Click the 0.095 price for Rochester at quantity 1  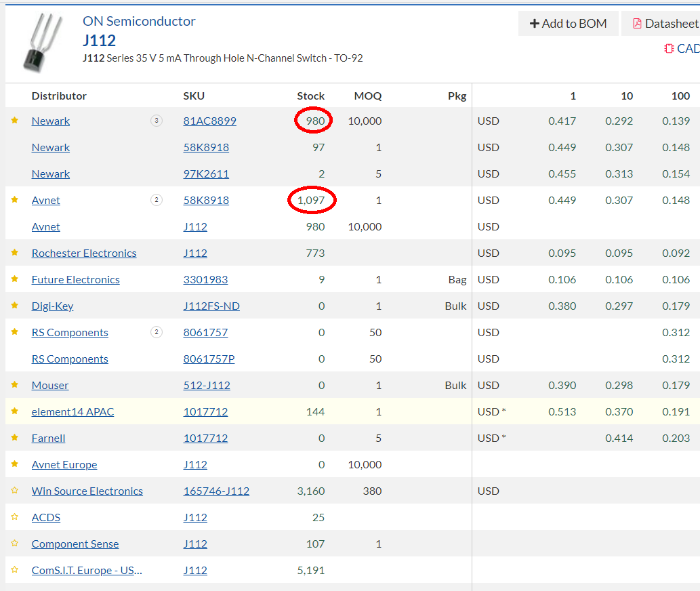click(x=562, y=253)
